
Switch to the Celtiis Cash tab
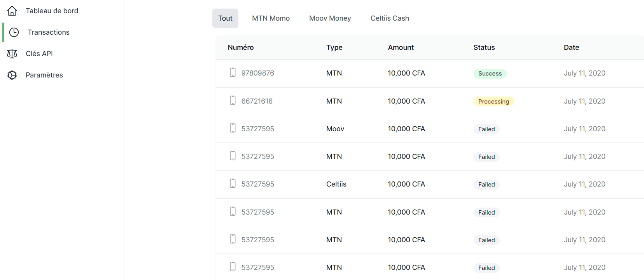tap(390, 18)
